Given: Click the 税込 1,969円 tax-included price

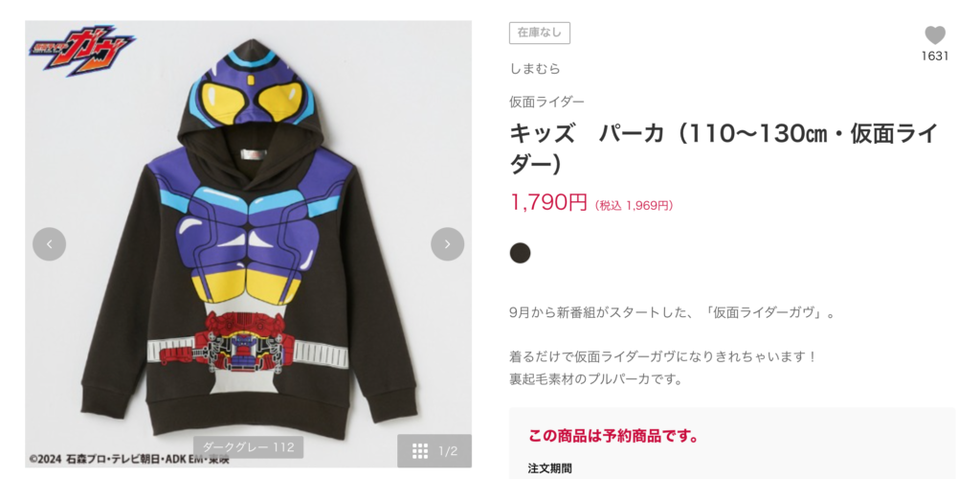Looking at the screenshot, I should click(x=634, y=205).
